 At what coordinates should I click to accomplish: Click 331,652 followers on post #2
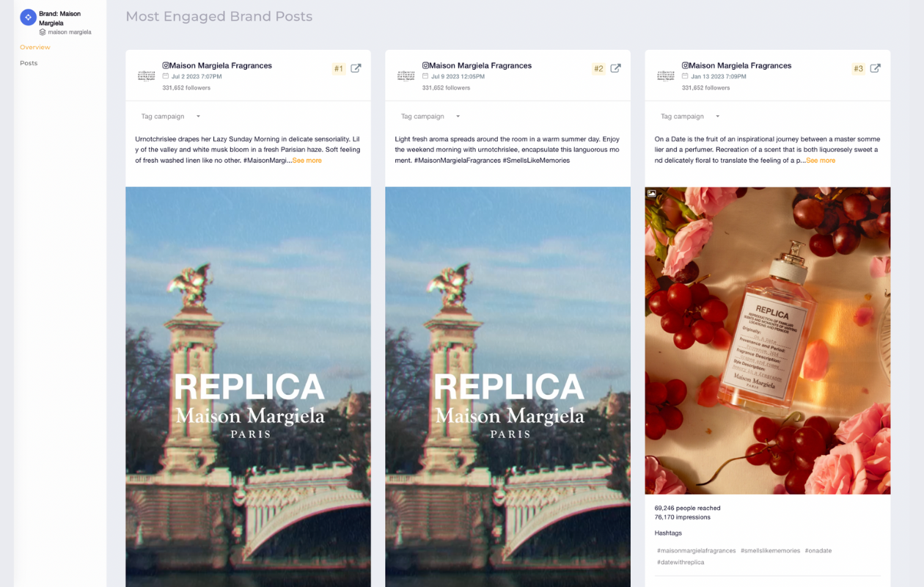[x=446, y=88]
